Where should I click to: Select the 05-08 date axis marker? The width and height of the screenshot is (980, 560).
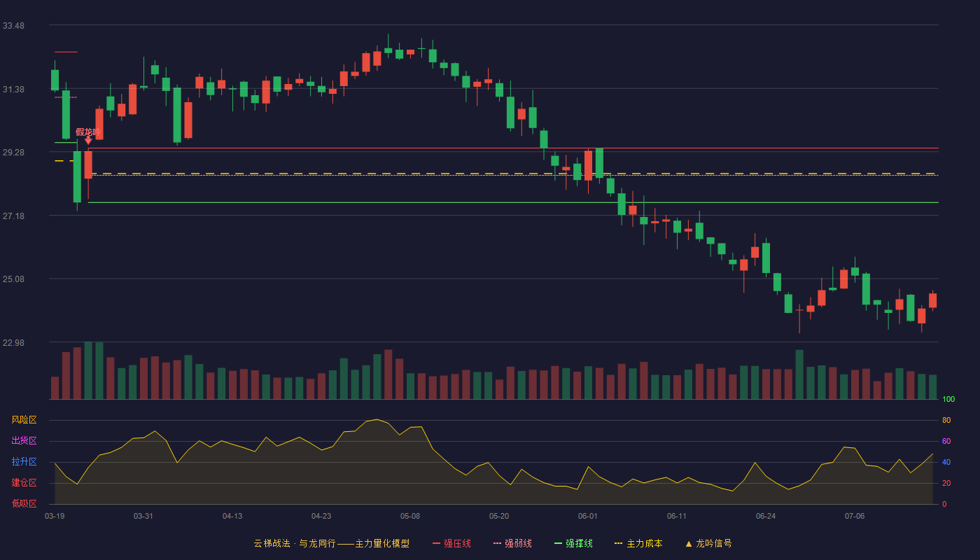[410, 517]
